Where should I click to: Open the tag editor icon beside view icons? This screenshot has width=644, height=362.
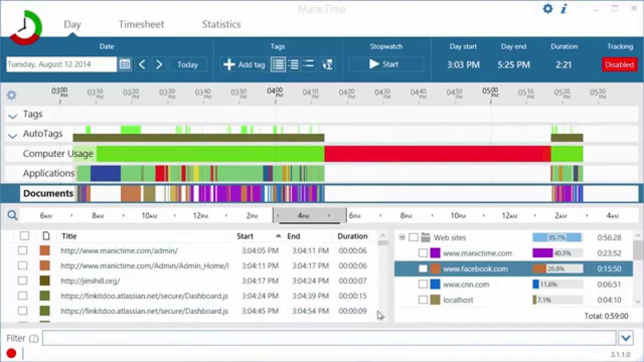[x=328, y=64]
